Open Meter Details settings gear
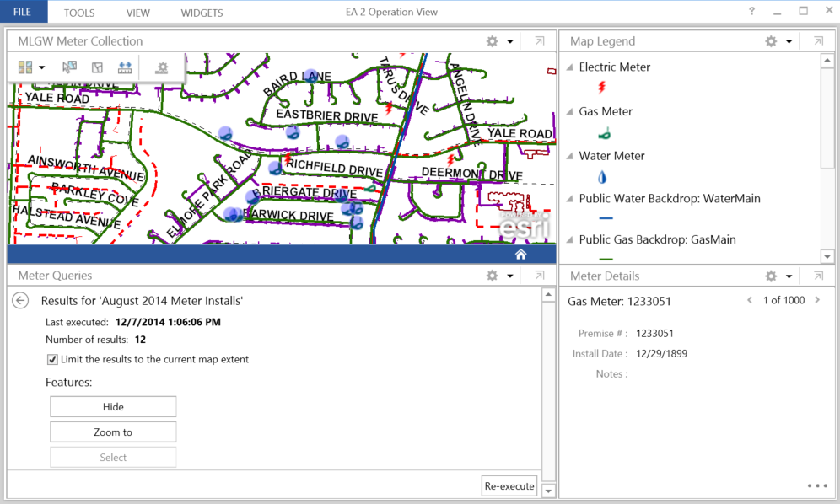The height and width of the screenshot is (504, 840). pyautogui.click(x=771, y=276)
